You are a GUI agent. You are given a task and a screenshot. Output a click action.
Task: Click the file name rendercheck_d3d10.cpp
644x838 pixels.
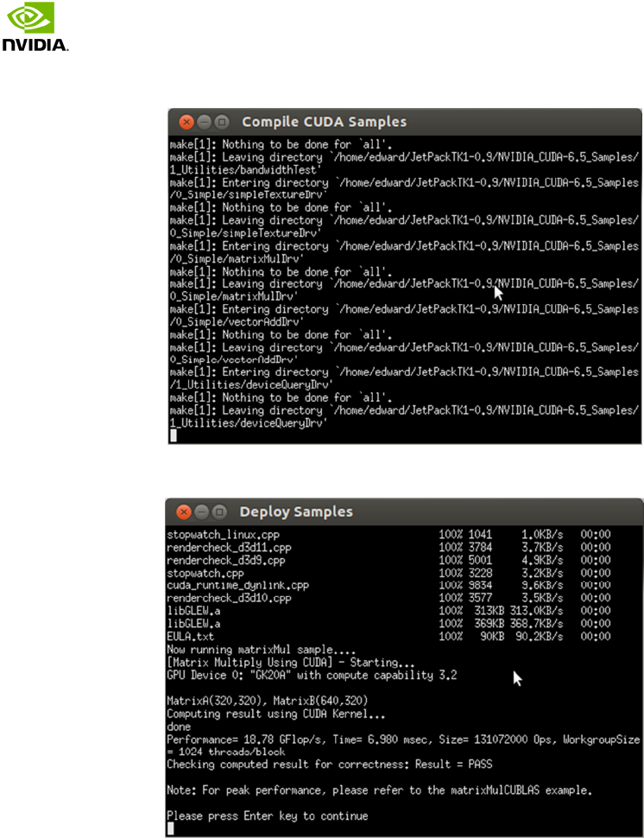tap(229, 598)
